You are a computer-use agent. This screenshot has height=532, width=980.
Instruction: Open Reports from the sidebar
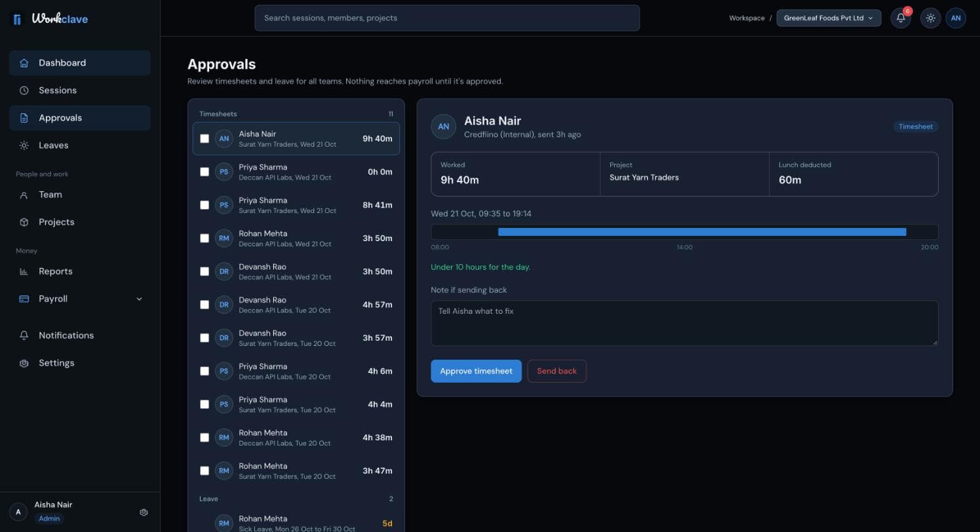click(x=80, y=271)
